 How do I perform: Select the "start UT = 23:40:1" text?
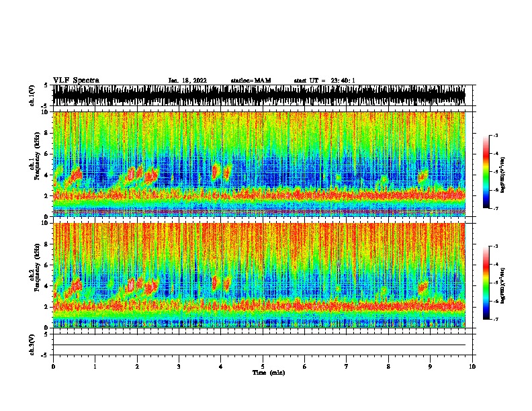(324, 81)
